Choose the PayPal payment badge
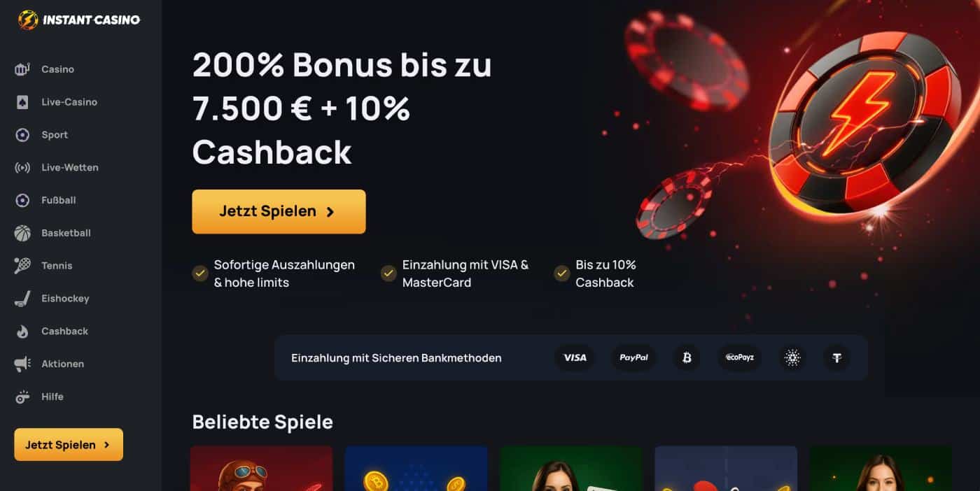Image resolution: width=980 pixels, height=491 pixels. pos(633,357)
